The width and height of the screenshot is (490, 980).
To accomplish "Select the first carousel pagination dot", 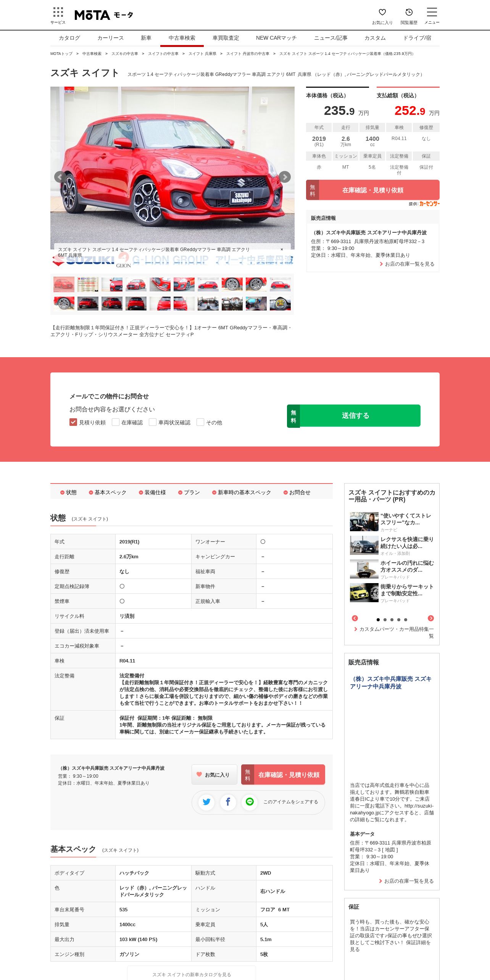I will (x=378, y=620).
